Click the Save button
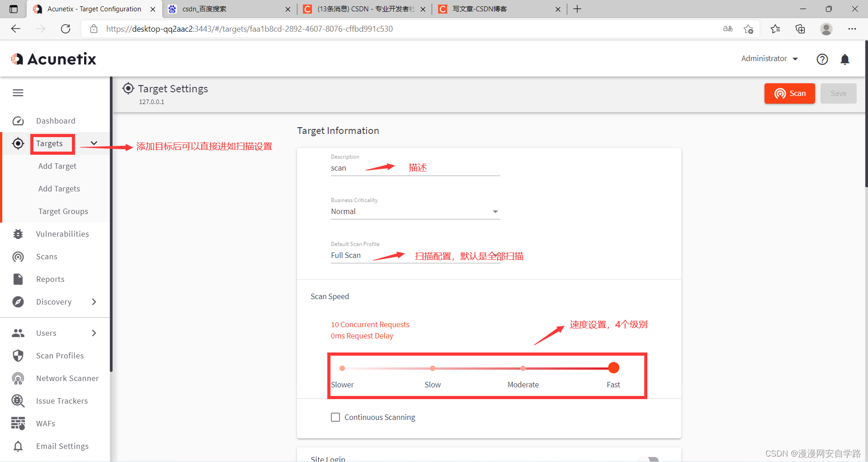Image resolution: width=868 pixels, height=462 pixels. pyautogui.click(x=839, y=93)
